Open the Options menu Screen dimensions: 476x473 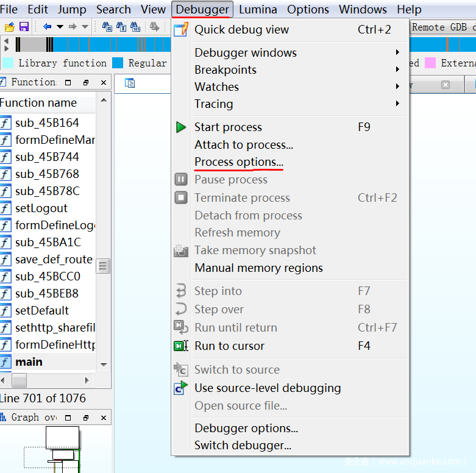coord(308,9)
